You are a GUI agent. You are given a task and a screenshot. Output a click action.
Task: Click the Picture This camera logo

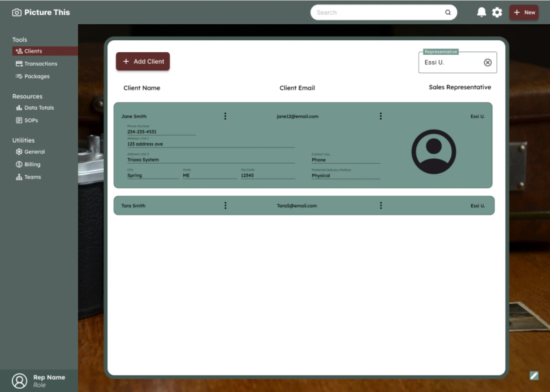pyautogui.click(x=17, y=12)
